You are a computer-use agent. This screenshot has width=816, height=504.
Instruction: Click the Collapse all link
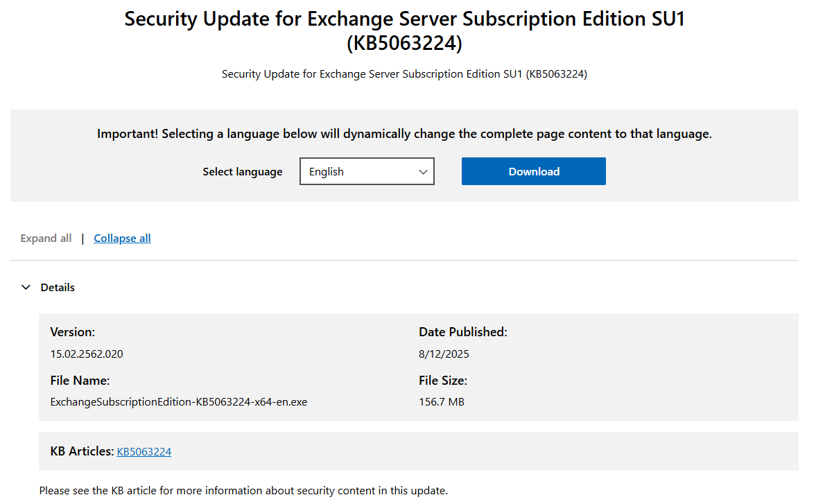coord(122,238)
